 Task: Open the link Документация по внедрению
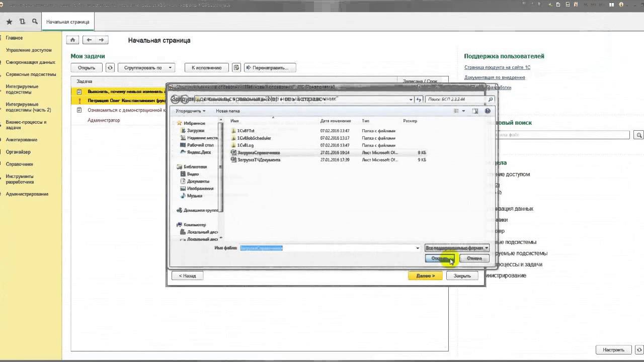495,77
